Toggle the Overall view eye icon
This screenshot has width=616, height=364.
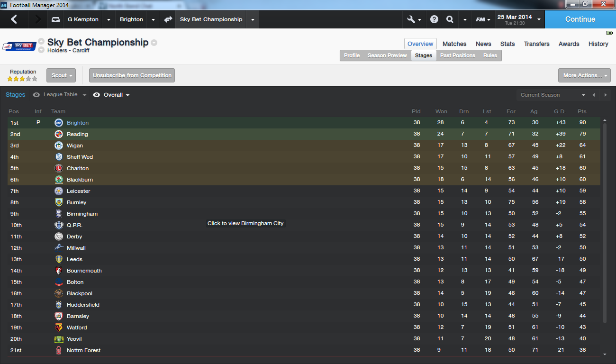click(x=97, y=95)
